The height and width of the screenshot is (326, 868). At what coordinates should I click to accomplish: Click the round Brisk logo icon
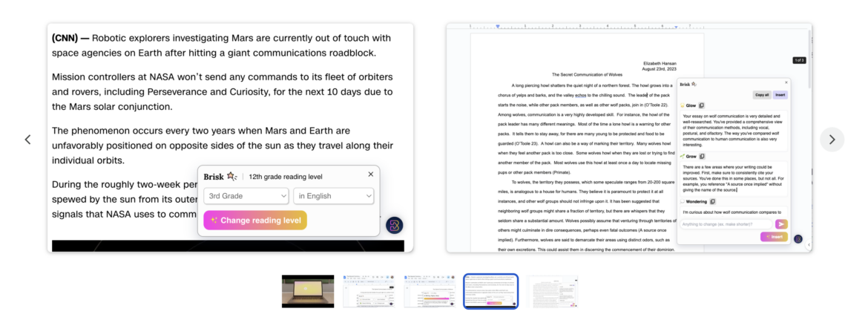coord(395,226)
